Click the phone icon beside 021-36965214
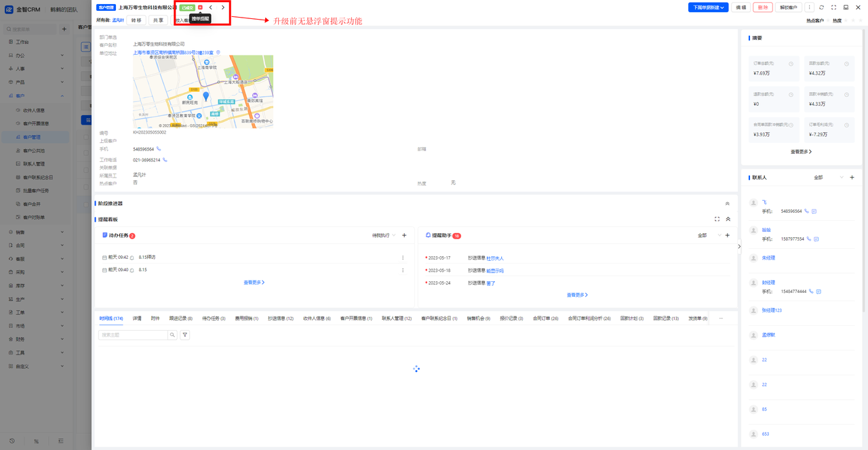The height and width of the screenshot is (450, 868). click(165, 160)
